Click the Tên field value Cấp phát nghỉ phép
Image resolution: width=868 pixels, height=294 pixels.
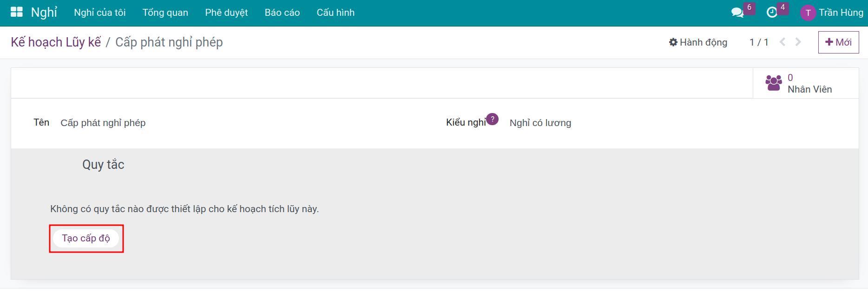pos(103,123)
